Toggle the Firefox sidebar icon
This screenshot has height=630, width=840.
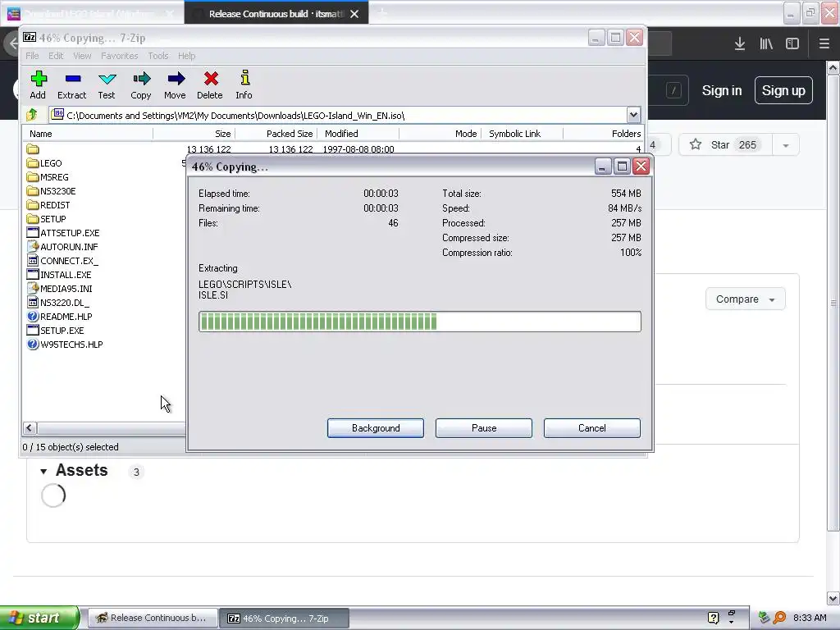point(792,43)
